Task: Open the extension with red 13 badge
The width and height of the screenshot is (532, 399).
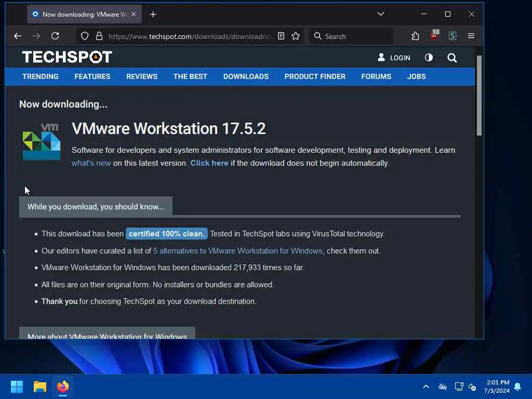Action: point(434,35)
